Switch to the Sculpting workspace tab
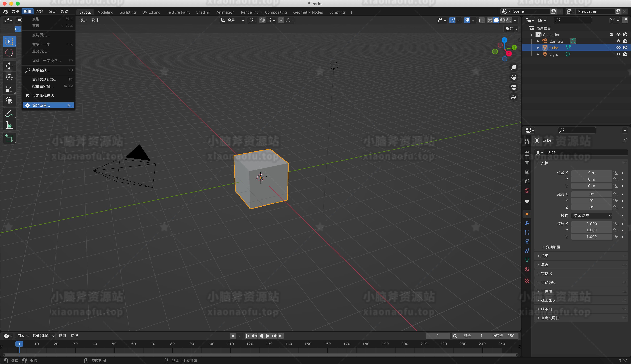The width and height of the screenshot is (631, 364). pyautogui.click(x=127, y=12)
